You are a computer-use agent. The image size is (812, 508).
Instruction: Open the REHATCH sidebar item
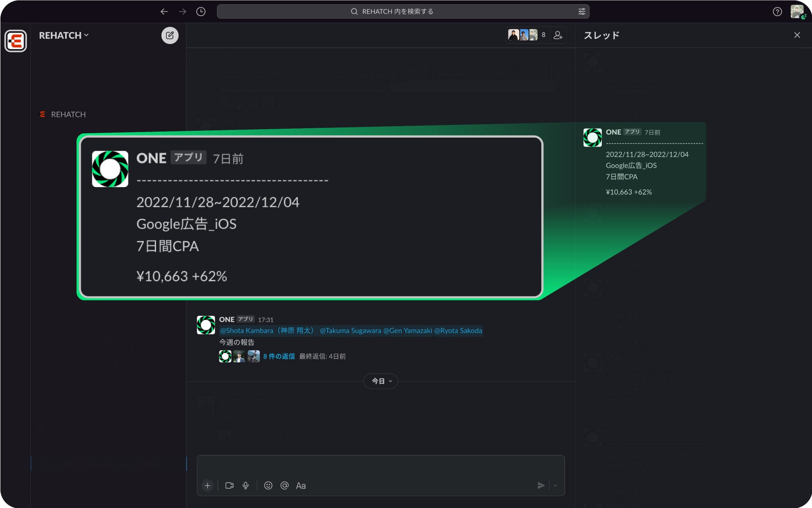click(63, 114)
